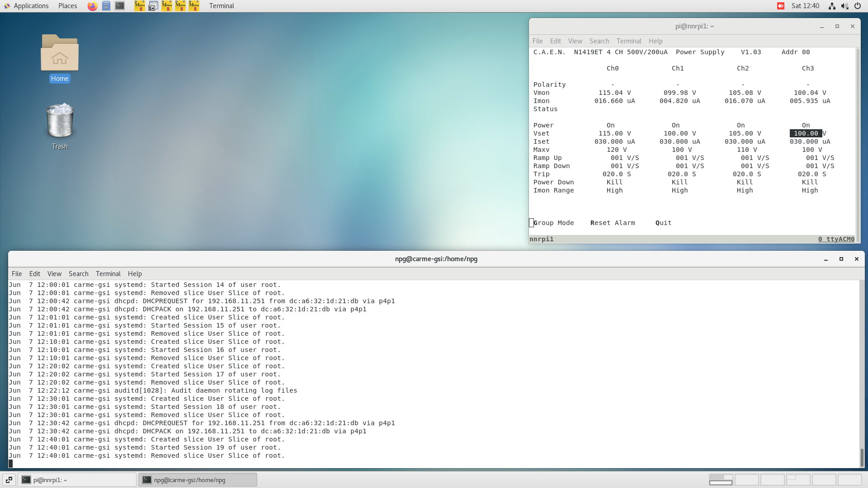Open the power menu icon
The height and width of the screenshot is (488, 868).
click(x=858, y=6)
